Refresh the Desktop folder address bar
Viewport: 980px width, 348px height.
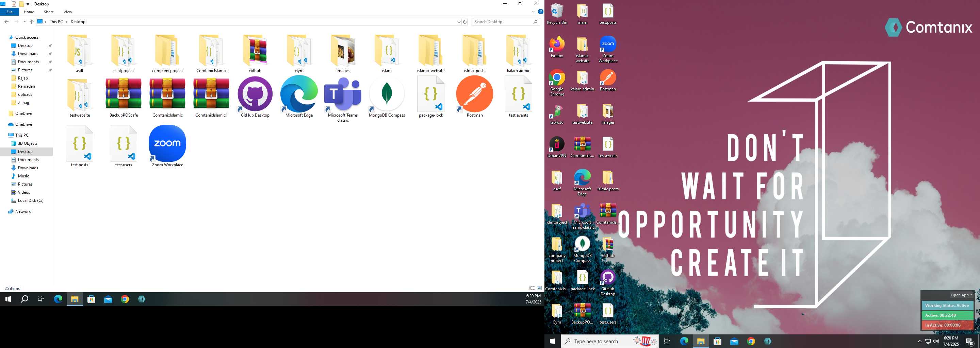coord(464,22)
